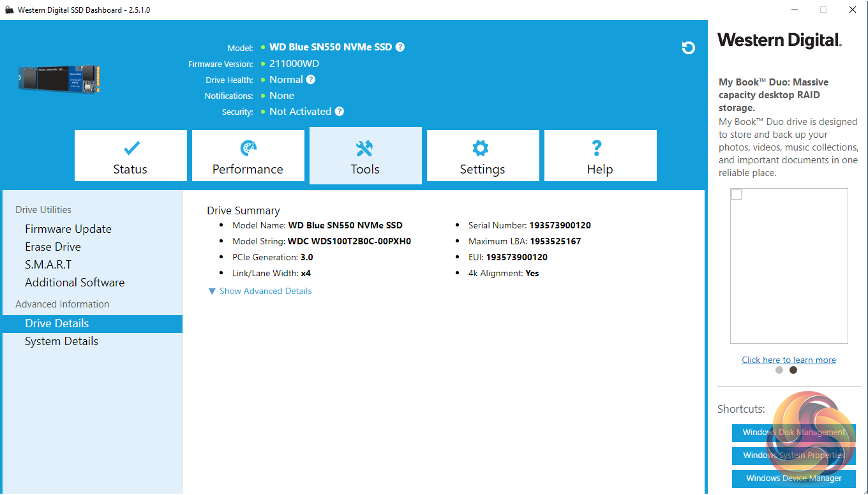Click the app icon in the title bar

[9, 10]
